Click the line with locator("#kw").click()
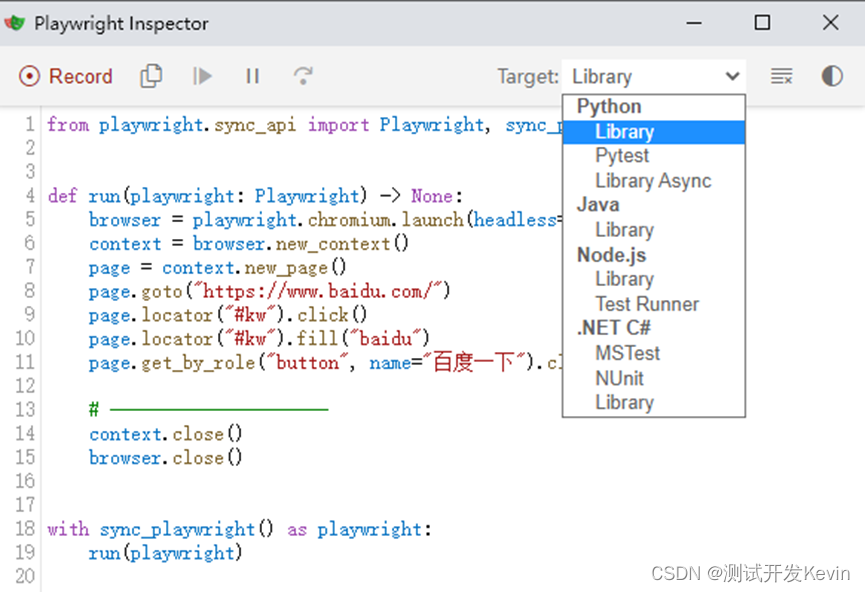 (228, 315)
